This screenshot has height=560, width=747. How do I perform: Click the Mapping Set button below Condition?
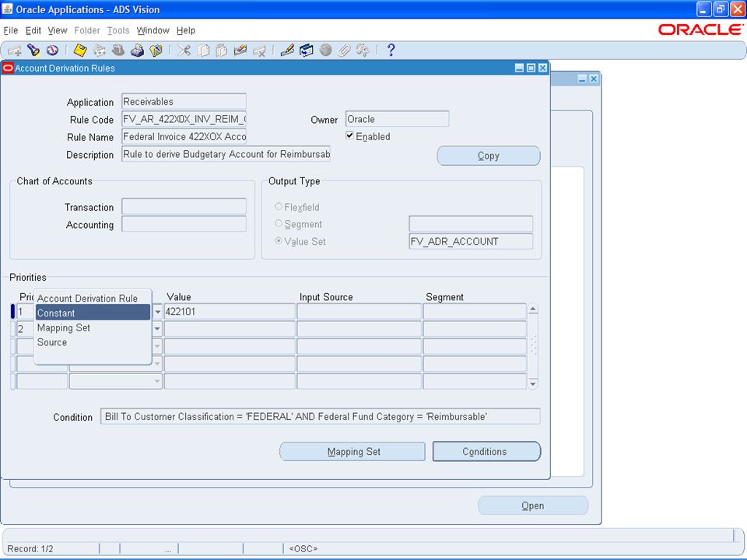(352, 451)
